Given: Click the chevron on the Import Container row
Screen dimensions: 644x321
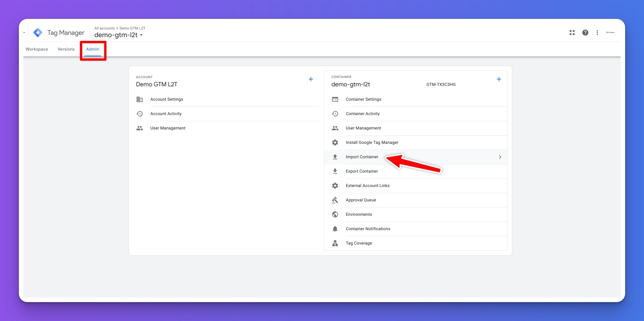Looking at the screenshot, I should (x=500, y=157).
